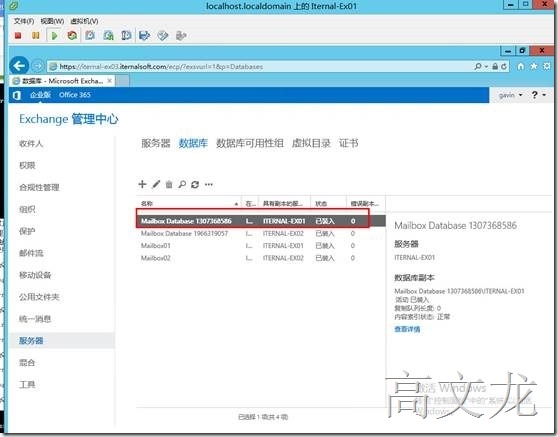This screenshot has height=437, width=558.
Task: Click the Office 365 header link
Action: click(75, 95)
